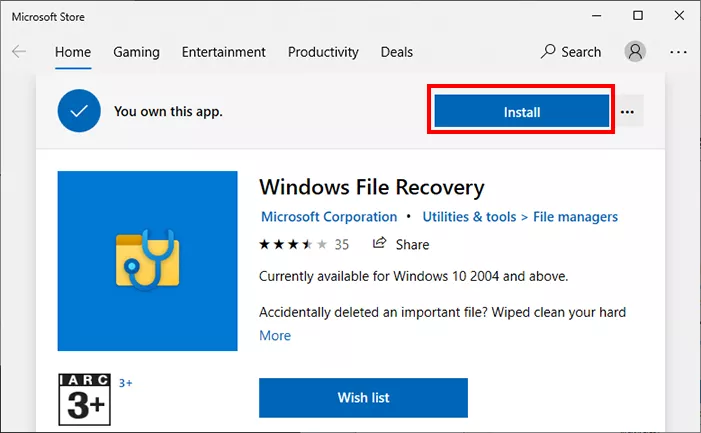
Task: Go to the Productivity tab
Action: [323, 52]
